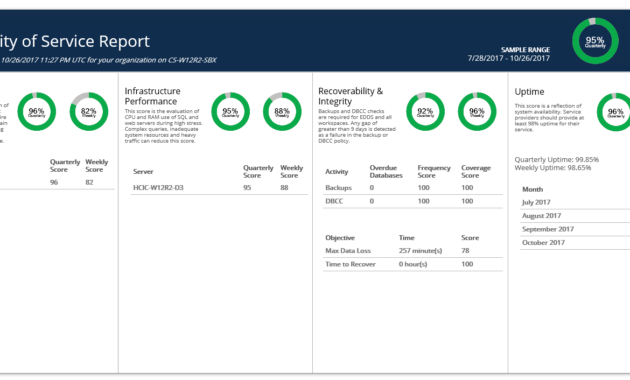Click the 'Service Report' title text
630x380 pixels.
(x=95, y=41)
